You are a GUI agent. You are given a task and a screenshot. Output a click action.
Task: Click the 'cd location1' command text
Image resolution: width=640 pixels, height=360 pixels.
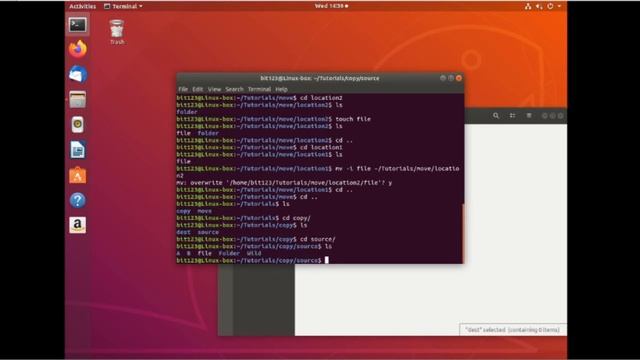coord(321,147)
